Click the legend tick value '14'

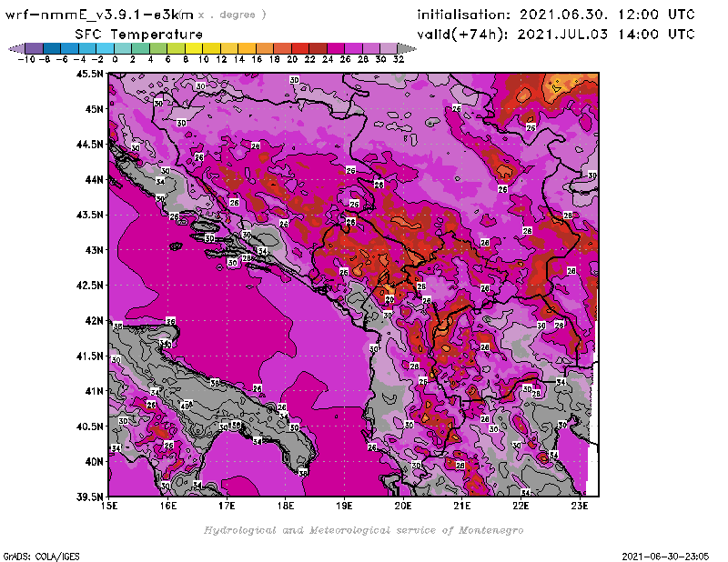click(239, 60)
